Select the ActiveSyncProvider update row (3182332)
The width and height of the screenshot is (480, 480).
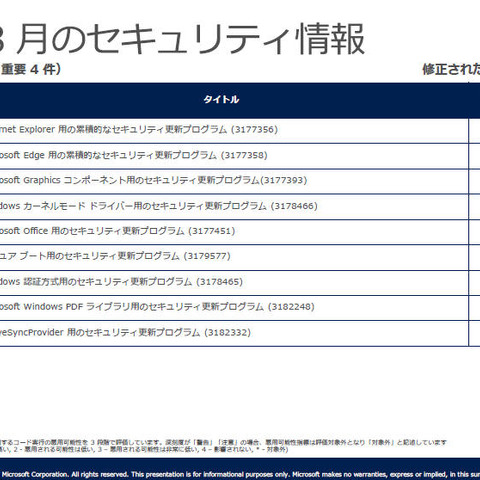click(x=234, y=333)
